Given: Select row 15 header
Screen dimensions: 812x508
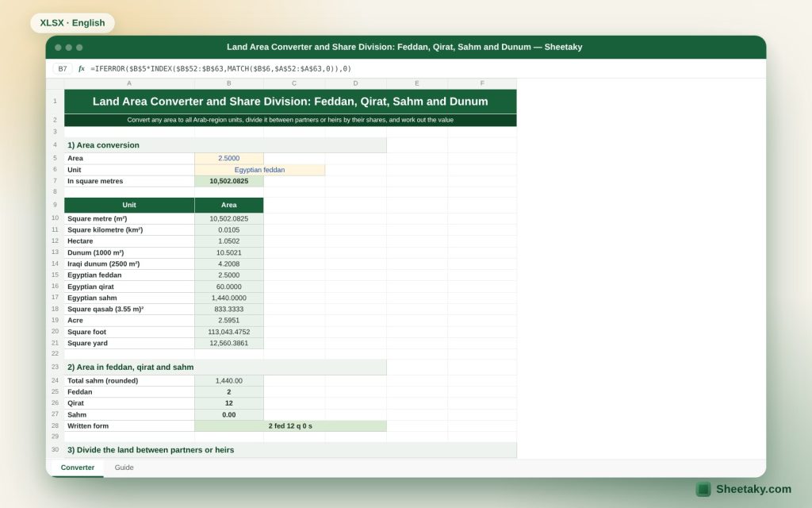Looking at the screenshot, I should (x=55, y=275).
